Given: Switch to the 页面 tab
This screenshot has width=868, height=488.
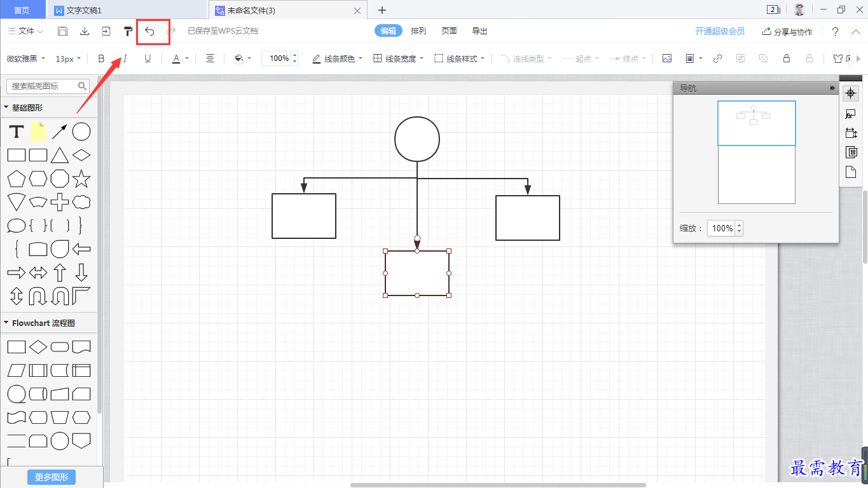Looking at the screenshot, I should click(449, 31).
